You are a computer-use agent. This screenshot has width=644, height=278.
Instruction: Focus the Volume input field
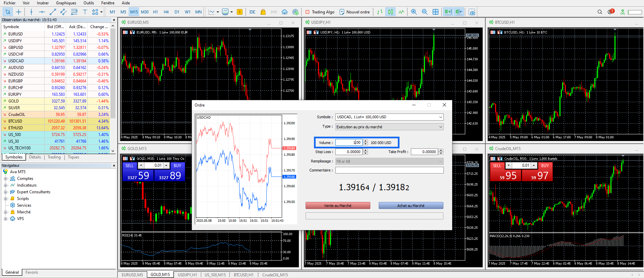click(x=349, y=142)
